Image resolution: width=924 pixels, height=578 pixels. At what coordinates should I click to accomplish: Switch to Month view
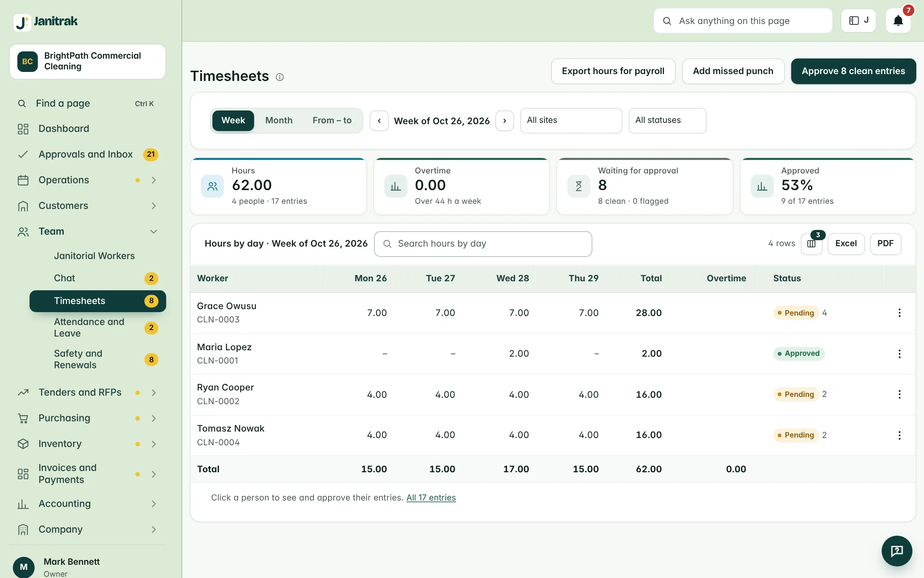(278, 121)
